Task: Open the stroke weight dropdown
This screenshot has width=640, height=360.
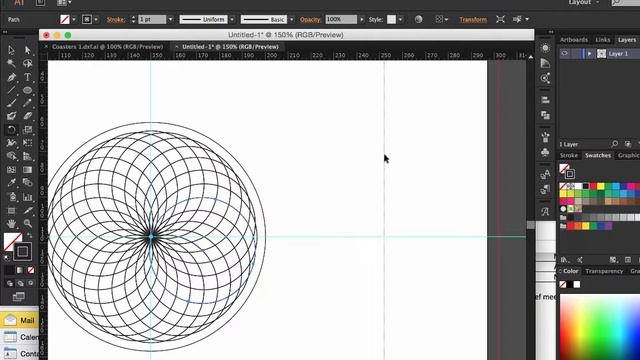Action: [x=171, y=19]
